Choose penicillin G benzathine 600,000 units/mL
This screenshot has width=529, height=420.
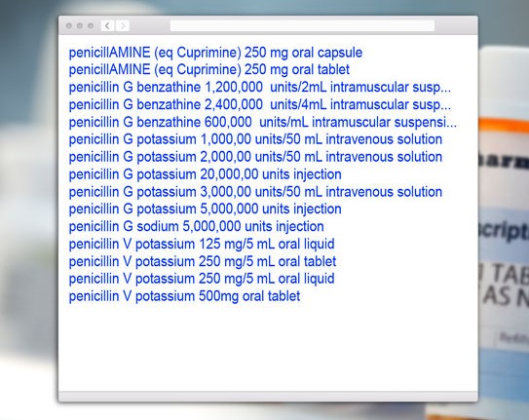(263, 122)
